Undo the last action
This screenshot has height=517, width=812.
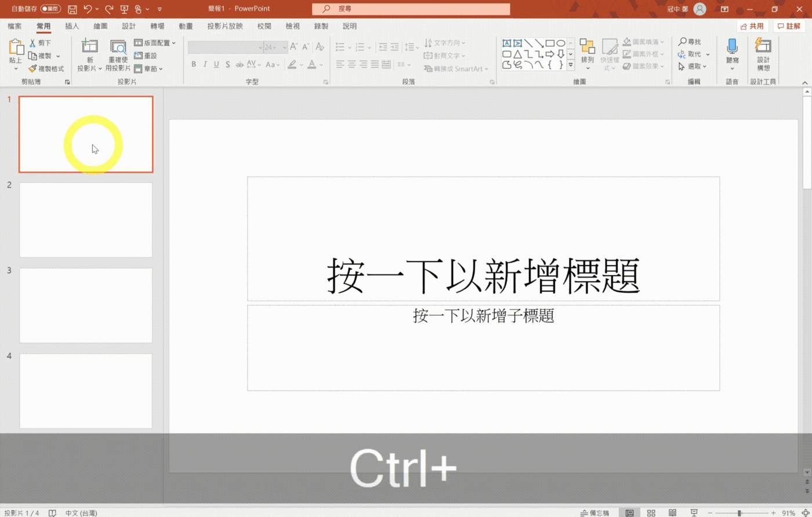[x=88, y=9]
